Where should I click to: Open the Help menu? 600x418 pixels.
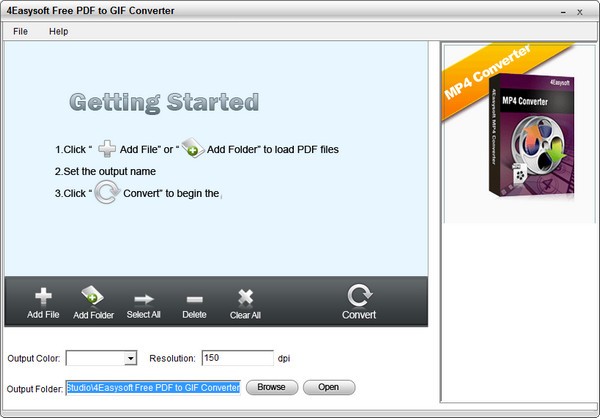point(59,31)
